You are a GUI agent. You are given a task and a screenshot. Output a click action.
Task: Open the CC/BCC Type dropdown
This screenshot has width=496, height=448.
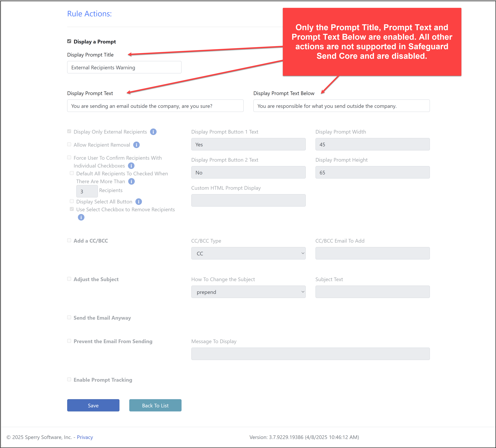coord(248,253)
